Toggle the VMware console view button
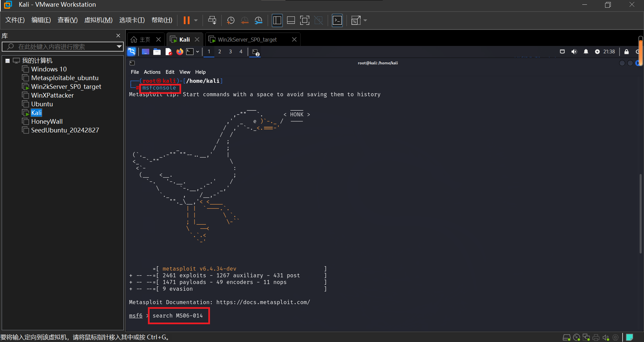This screenshot has width=644, height=342. [337, 20]
